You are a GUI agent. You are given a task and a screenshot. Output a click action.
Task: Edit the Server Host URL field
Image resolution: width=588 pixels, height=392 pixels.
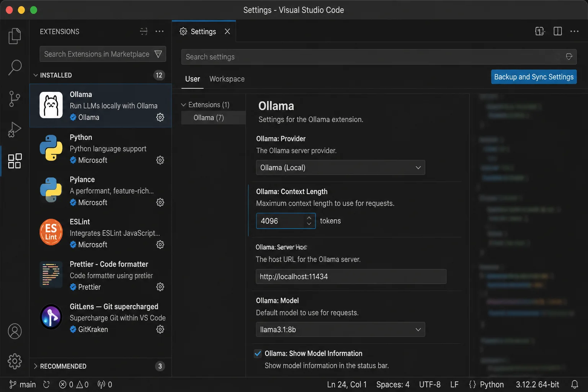point(351,276)
